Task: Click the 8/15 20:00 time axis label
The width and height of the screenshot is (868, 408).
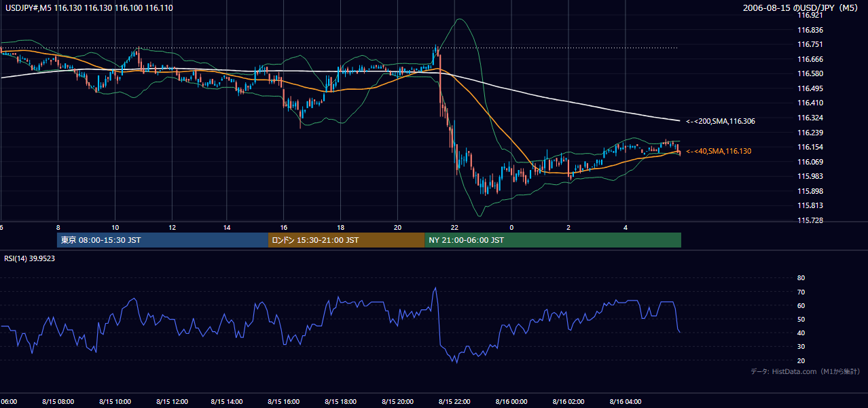Action: pos(398,401)
